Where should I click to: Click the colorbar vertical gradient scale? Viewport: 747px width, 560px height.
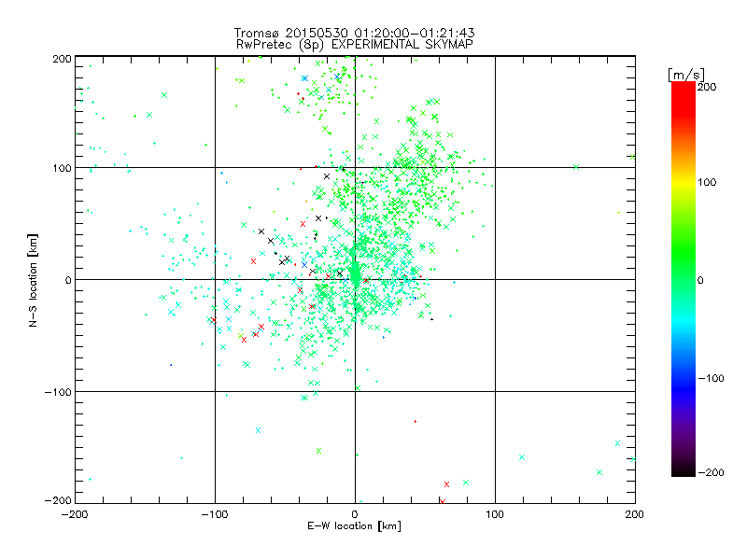pyautogui.click(x=684, y=279)
